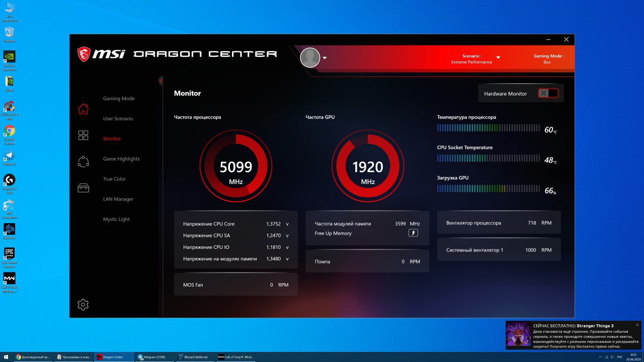Switch to Chrome window in taskbar
The image size is (644, 362).
34,357
